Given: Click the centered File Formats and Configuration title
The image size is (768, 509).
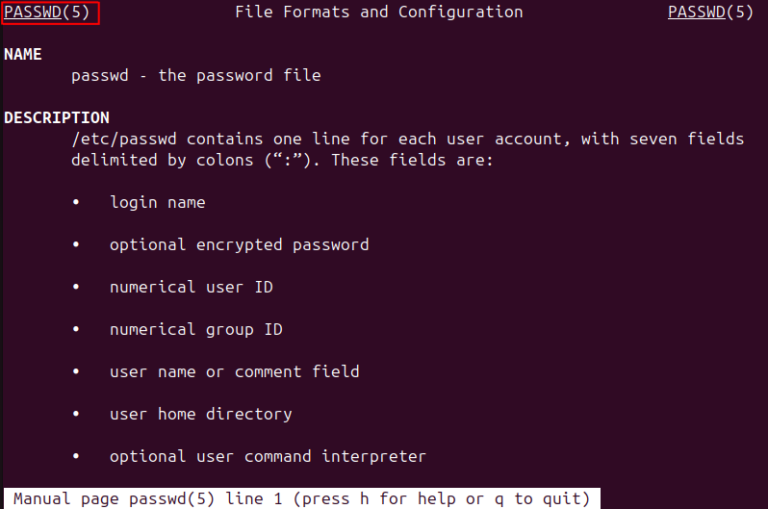Looking at the screenshot, I should [378, 13].
